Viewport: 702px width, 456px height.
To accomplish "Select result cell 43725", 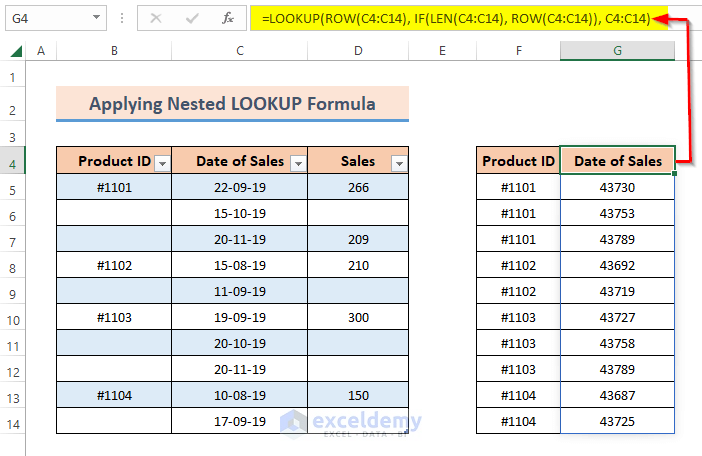I will [617, 421].
